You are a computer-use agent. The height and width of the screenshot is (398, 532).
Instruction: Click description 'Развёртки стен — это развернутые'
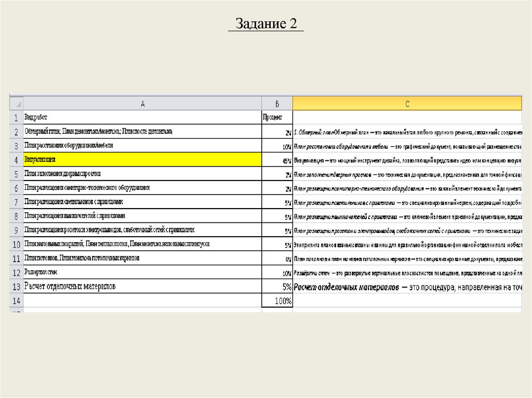(407, 272)
